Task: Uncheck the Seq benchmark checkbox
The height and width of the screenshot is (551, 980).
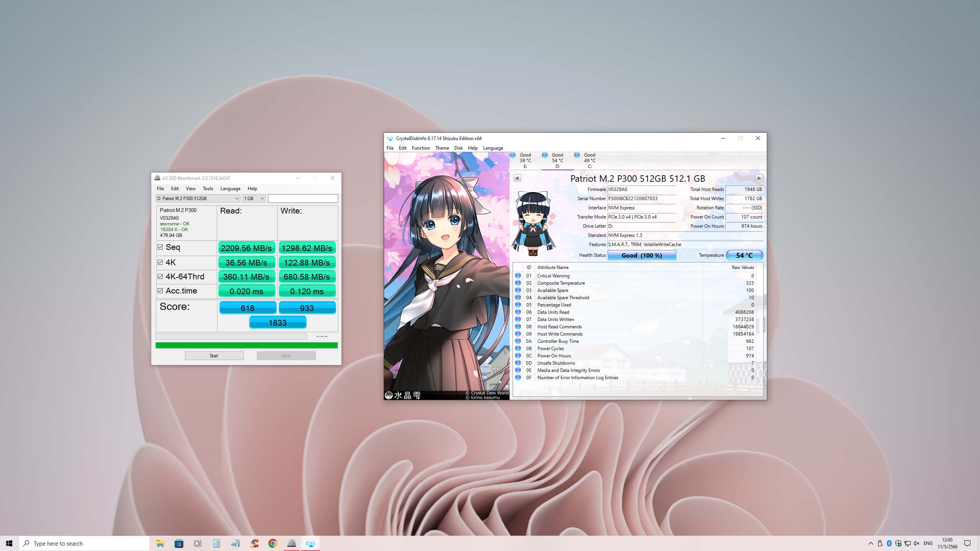Action: [160, 247]
